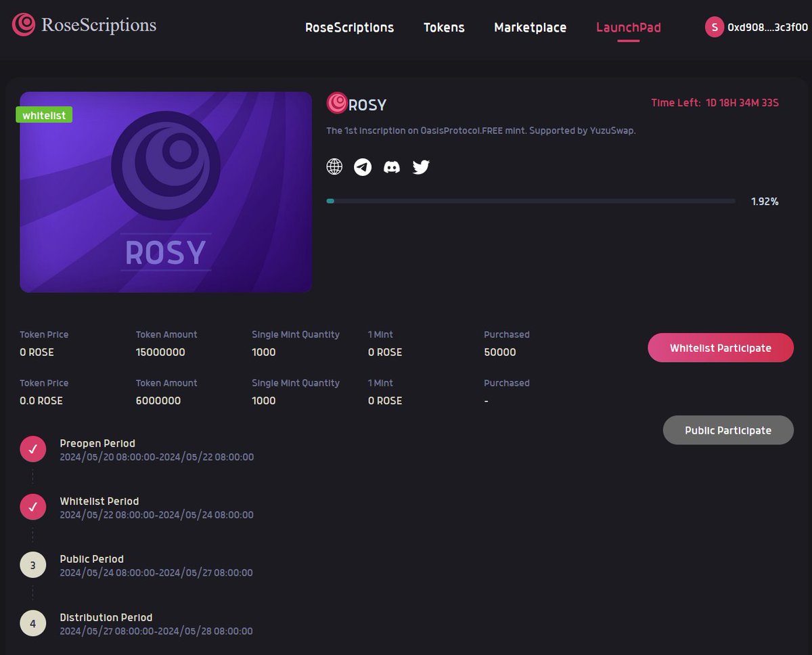Click the Token Amount value 6000000

tap(158, 401)
